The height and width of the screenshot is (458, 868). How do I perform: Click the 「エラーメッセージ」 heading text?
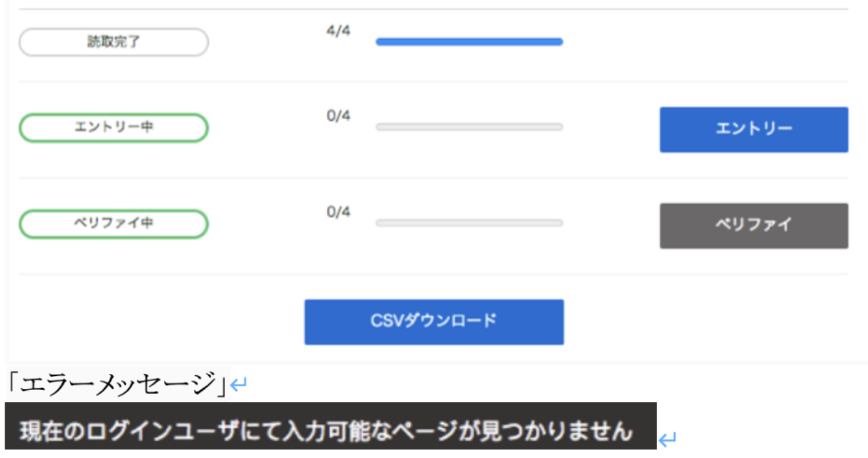pos(117,384)
